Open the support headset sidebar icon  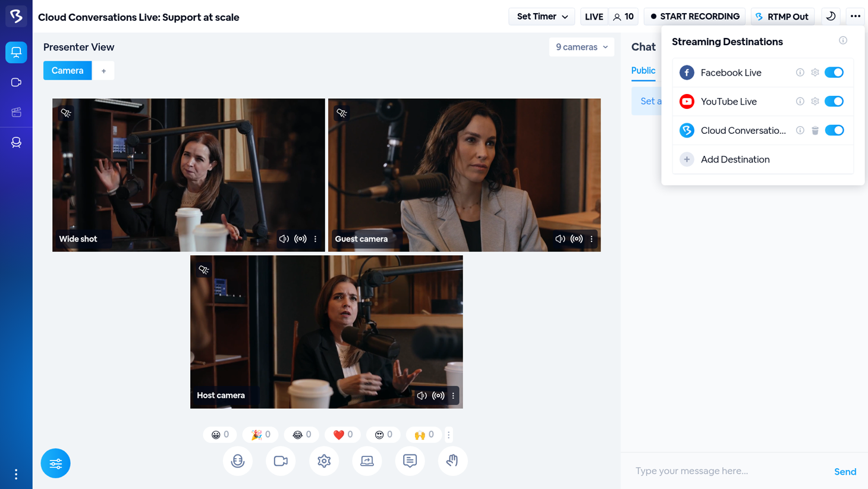(x=16, y=142)
